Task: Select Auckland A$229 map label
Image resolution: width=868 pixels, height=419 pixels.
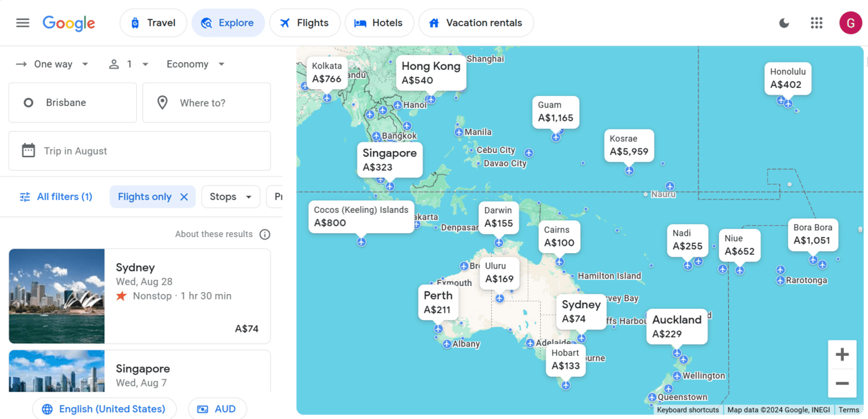Action: tap(677, 326)
